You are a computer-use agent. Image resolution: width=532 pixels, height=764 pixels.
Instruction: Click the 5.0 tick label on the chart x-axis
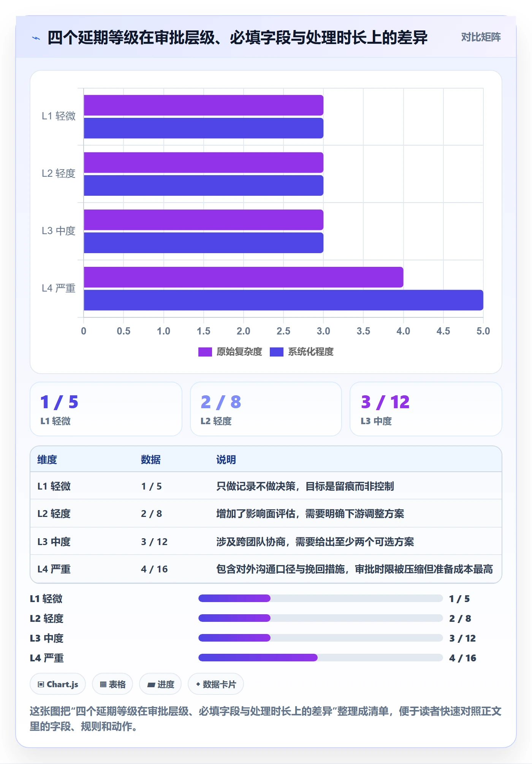point(483,331)
